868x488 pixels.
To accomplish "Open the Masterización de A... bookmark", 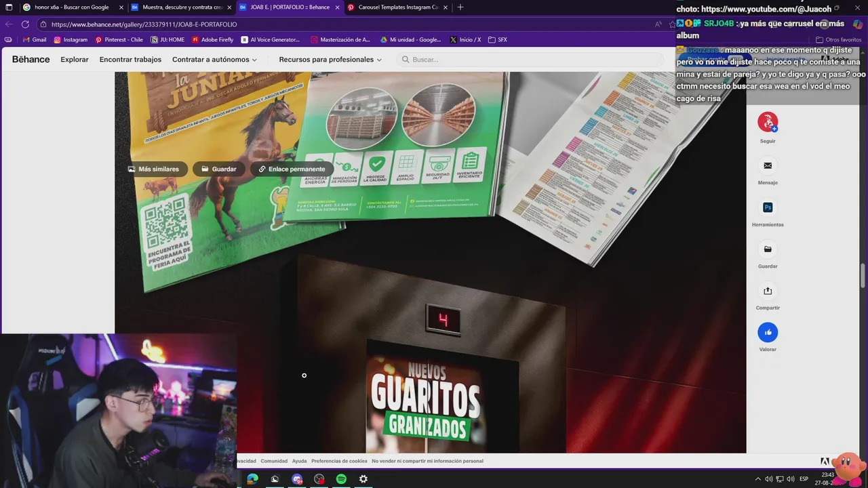I will (340, 40).
